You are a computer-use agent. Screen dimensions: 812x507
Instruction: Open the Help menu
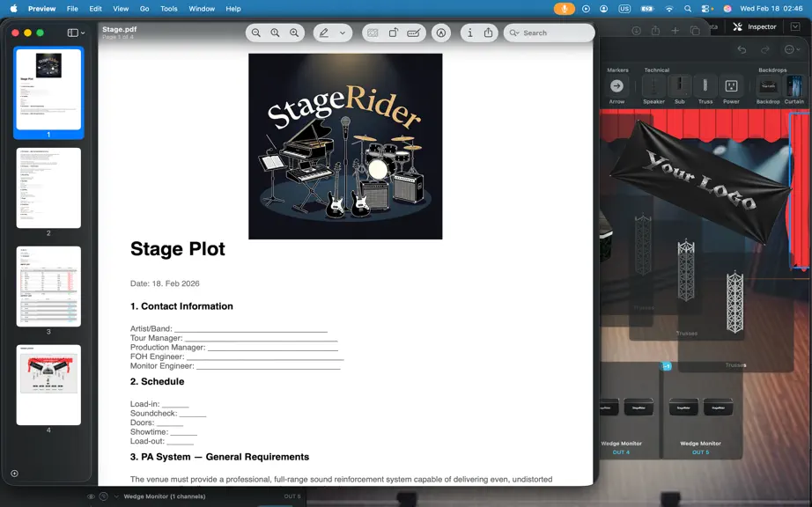[x=233, y=8]
